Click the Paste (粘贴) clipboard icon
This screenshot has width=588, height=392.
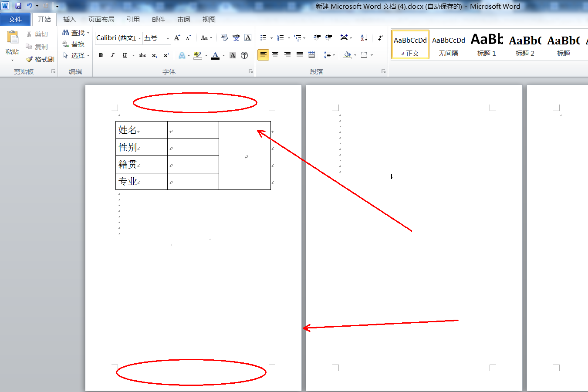[12, 37]
